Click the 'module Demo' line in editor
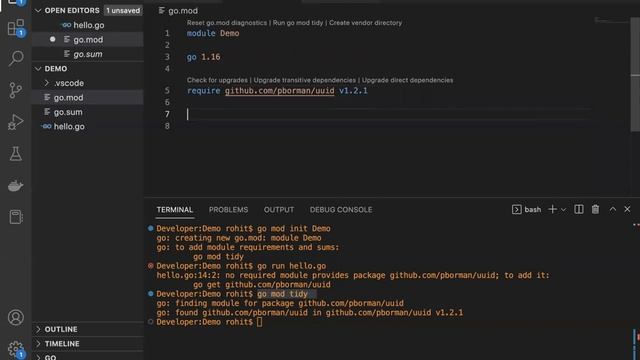Image resolution: width=640 pixels, height=360 pixels. click(213, 33)
